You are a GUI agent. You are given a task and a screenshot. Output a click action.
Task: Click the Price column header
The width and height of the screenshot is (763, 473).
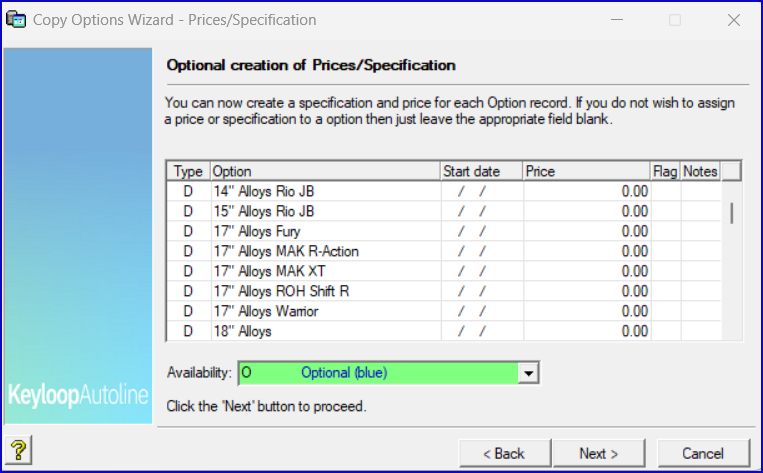coord(587,171)
